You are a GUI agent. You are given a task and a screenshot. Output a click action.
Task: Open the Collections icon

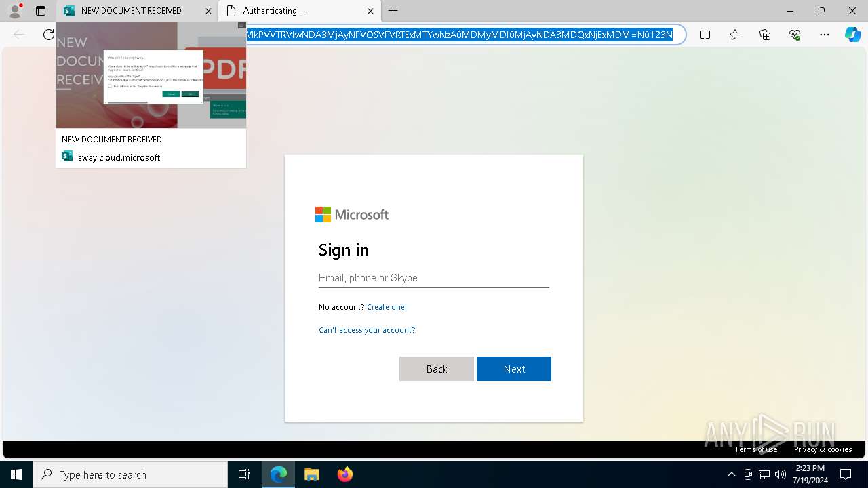[765, 35]
